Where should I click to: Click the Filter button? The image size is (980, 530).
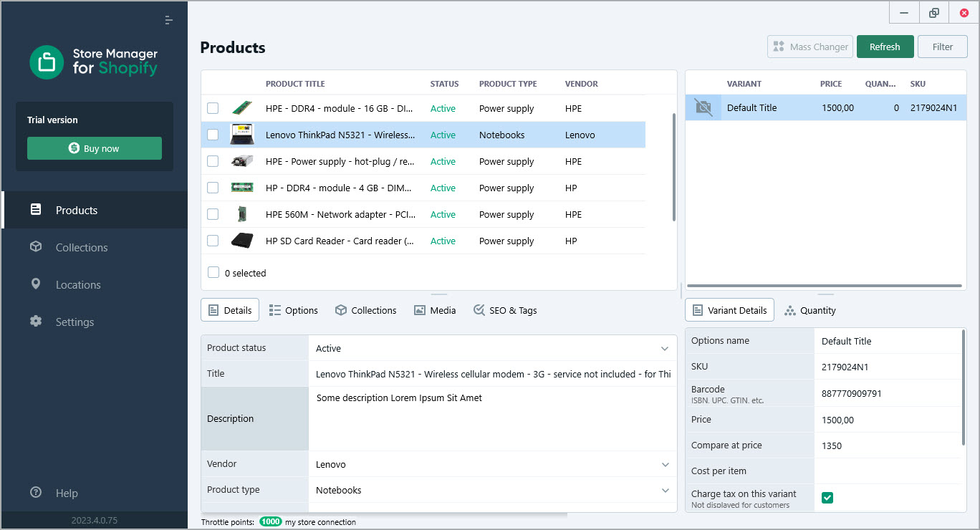943,47
